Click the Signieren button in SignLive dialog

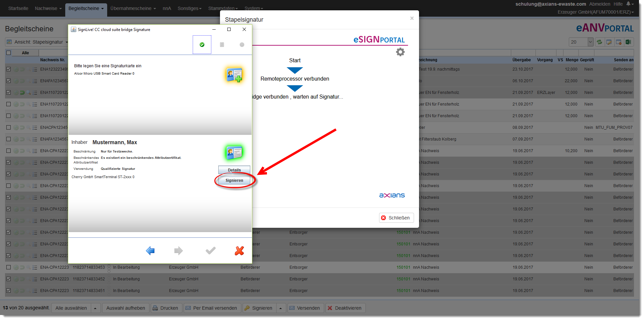pos(234,180)
